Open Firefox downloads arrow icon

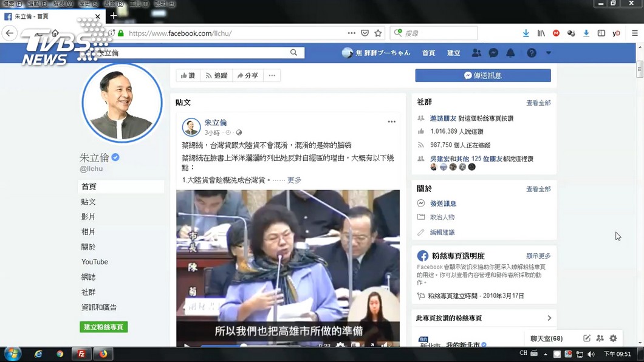click(526, 33)
